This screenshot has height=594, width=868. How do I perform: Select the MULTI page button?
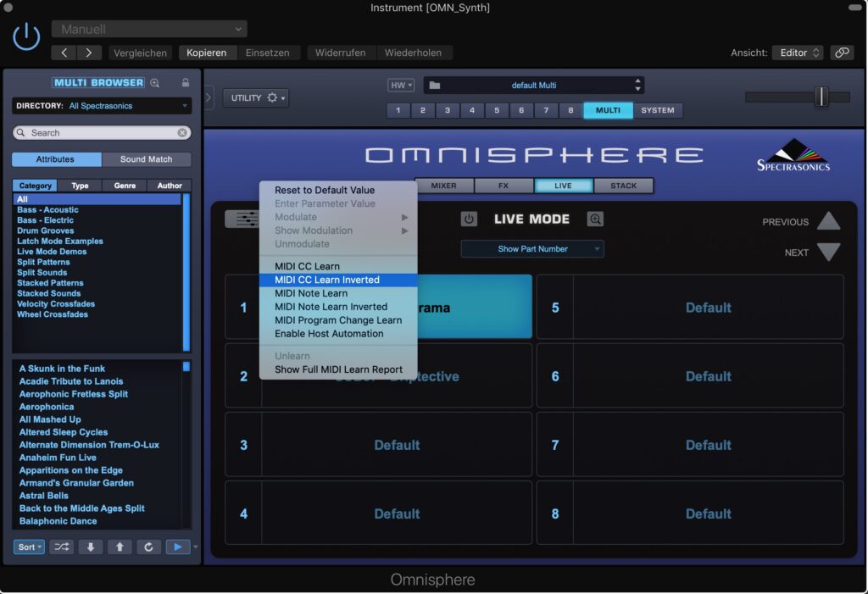(608, 110)
